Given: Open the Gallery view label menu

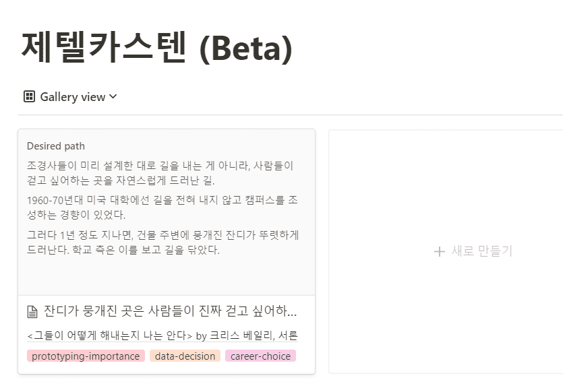Looking at the screenshot, I should point(73,97).
